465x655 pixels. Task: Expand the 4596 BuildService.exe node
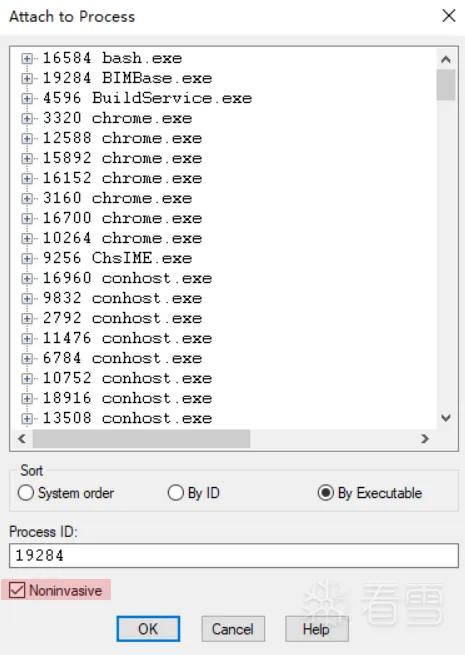coord(27,99)
